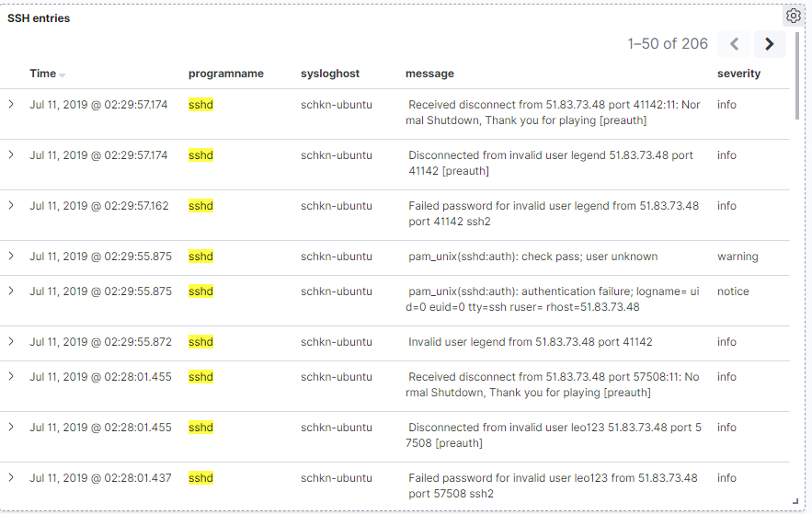Go to next page of SSH entries
Viewport: 812px width, 514px height.
[770, 44]
